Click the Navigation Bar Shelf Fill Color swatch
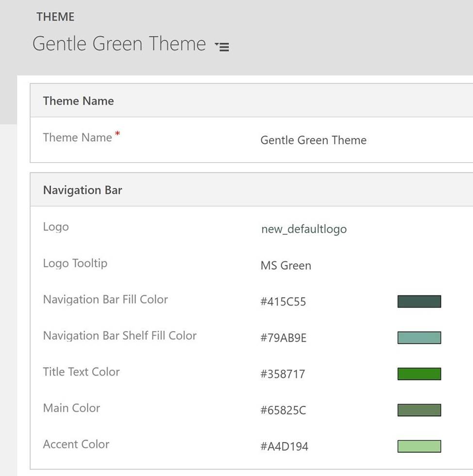The width and height of the screenshot is (473, 476). pos(419,338)
